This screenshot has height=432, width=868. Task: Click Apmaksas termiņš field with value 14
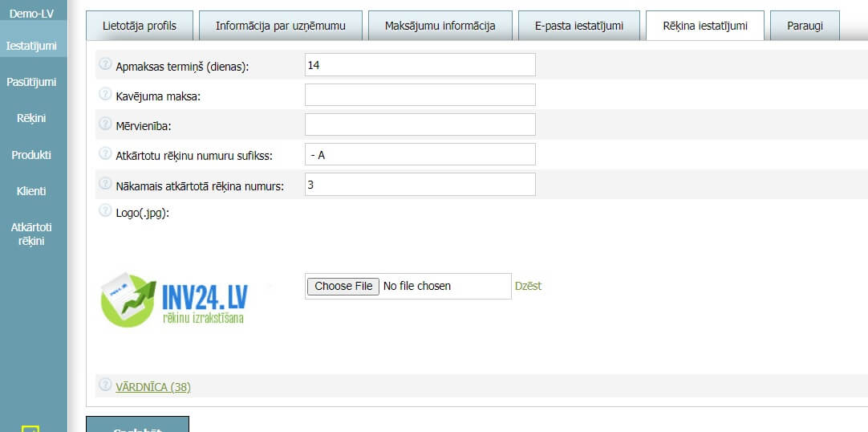click(x=420, y=65)
